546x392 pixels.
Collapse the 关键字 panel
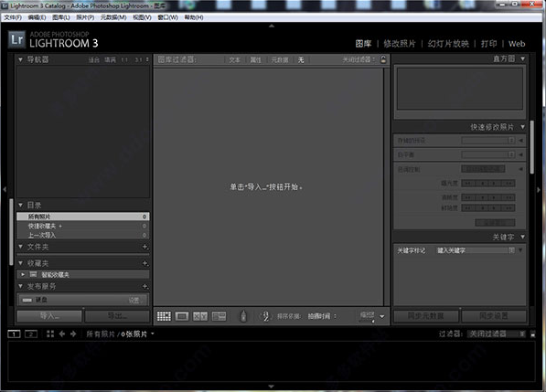click(x=522, y=237)
